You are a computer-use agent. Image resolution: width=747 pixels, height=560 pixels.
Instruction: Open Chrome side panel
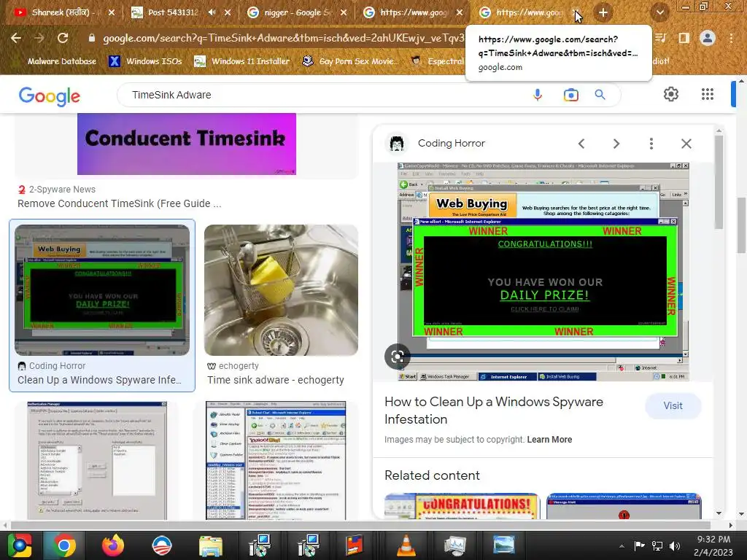coord(684,38)
